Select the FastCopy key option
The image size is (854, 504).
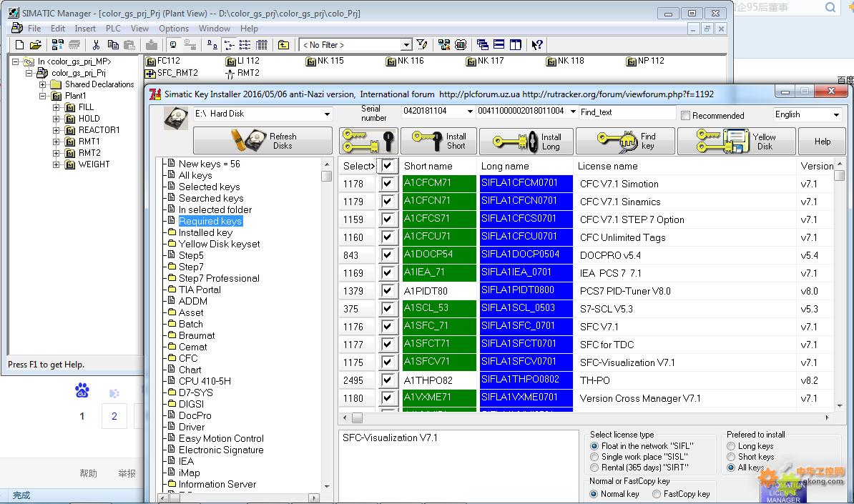[x=657, y=494]
